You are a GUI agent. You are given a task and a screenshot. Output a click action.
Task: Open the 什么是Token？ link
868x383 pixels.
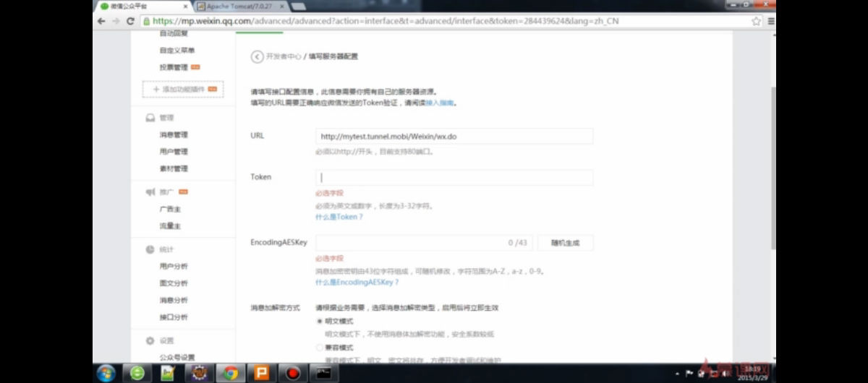(339, 217)
